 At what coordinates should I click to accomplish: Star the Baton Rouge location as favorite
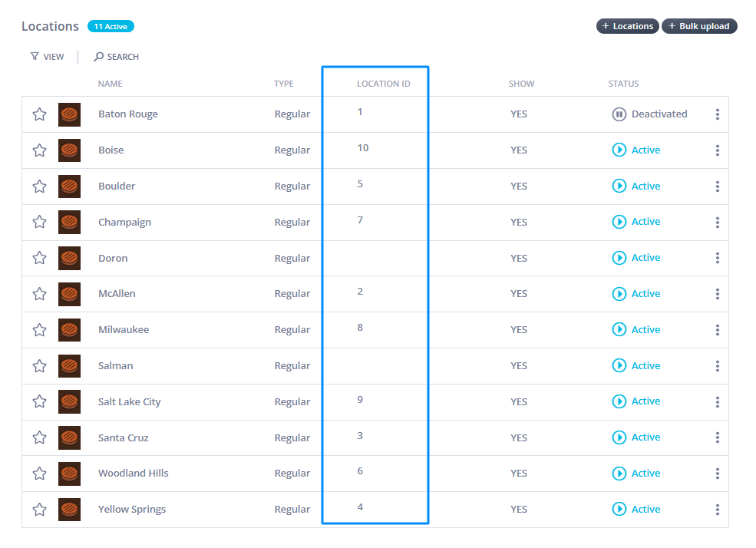pyautogui.click(x=40, y=114)
